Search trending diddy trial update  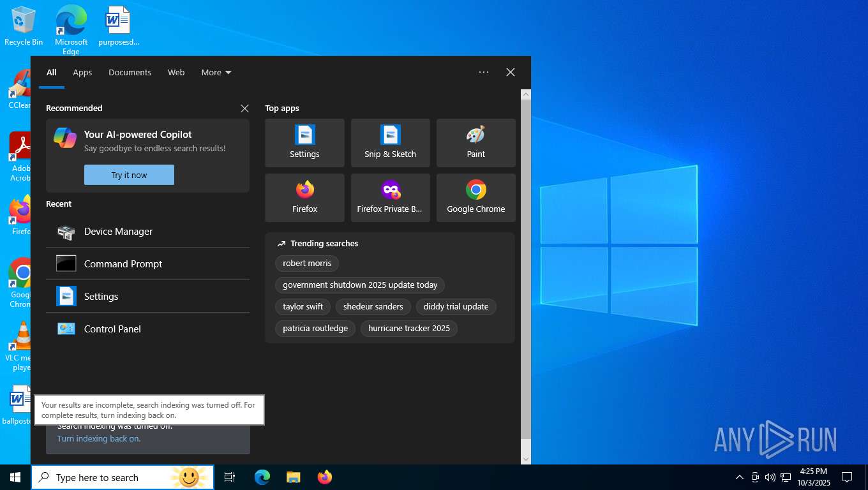[x=456, y=307]
